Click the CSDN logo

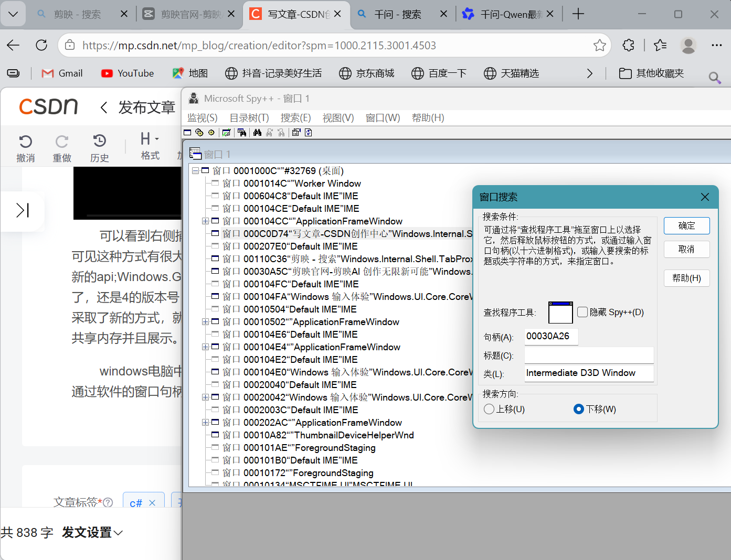[x=48, y=106]
